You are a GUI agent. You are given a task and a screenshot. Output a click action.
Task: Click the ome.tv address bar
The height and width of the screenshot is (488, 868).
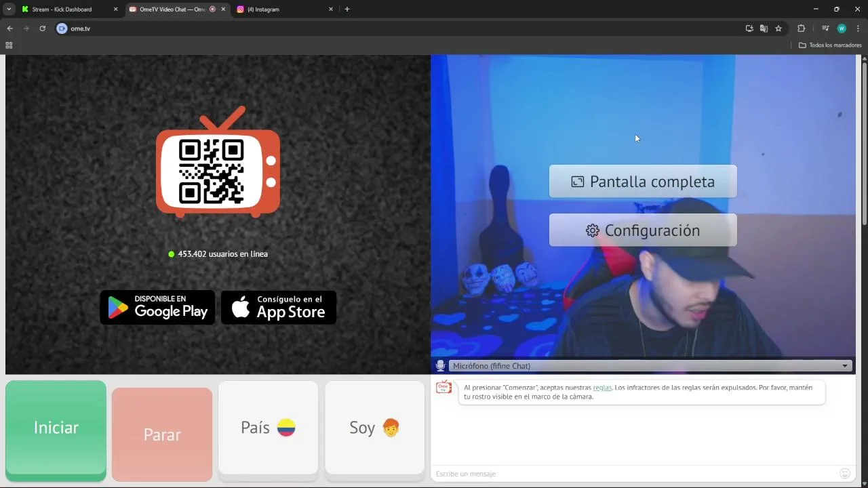(x=400, y=28)
